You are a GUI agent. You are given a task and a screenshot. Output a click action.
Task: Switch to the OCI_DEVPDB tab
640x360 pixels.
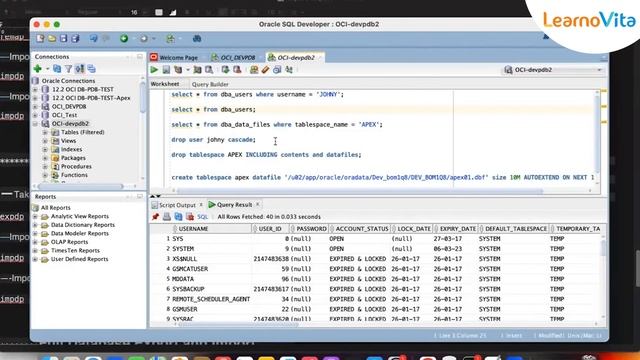(x=233, y=58)
